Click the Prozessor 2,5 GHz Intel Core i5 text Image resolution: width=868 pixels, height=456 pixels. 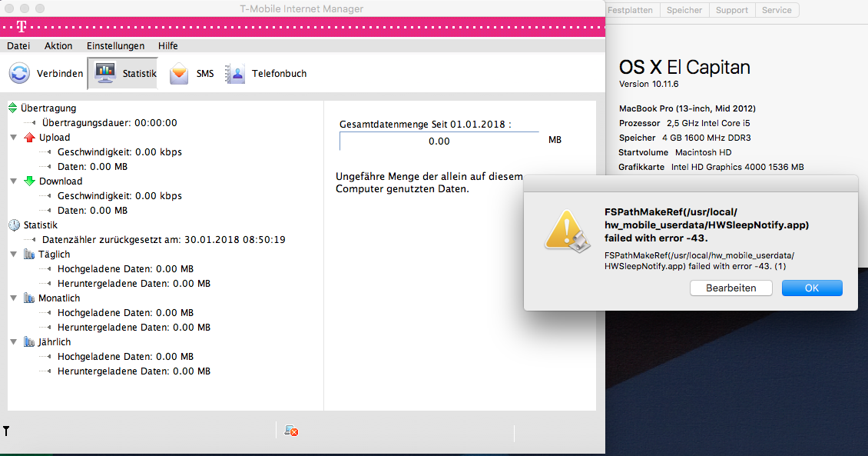[x=684, y=123]
